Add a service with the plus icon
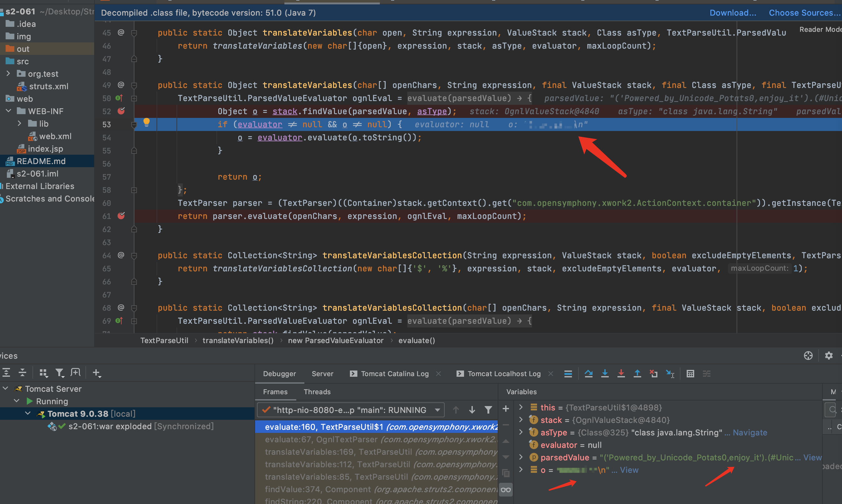Viewport: 842px width, 504px height. [x=97, y=373]
